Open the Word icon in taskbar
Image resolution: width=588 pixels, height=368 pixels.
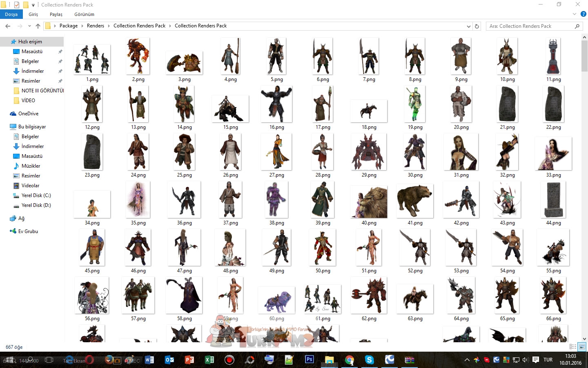click(149, 360)
